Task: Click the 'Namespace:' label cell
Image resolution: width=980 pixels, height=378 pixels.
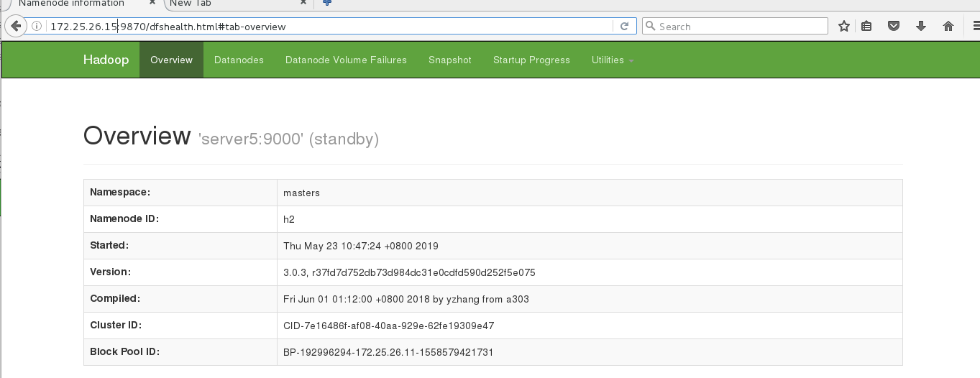Action: pyautogui.click(x=180, y=193)
